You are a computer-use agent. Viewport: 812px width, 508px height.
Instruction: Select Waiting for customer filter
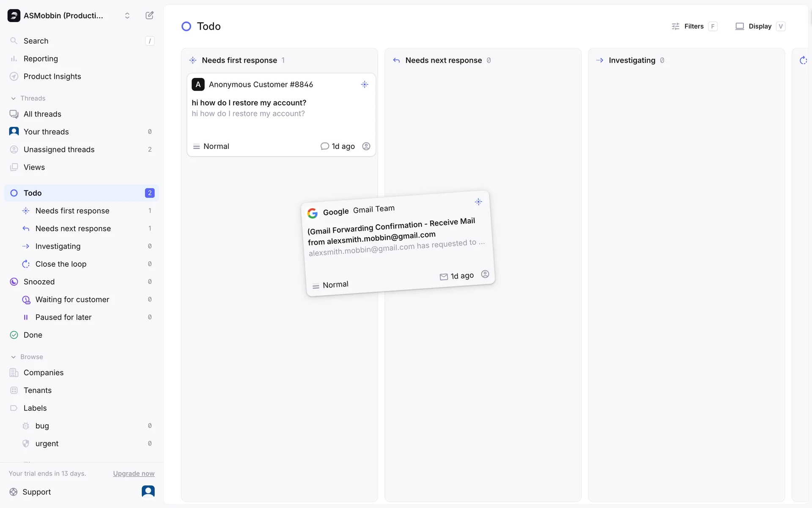coord(72,300)
